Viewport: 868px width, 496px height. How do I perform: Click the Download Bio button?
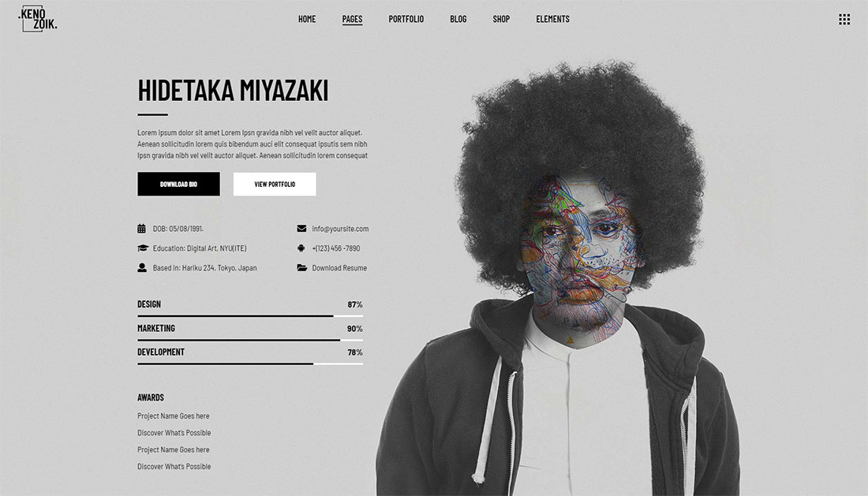click(x=178, y=185)
